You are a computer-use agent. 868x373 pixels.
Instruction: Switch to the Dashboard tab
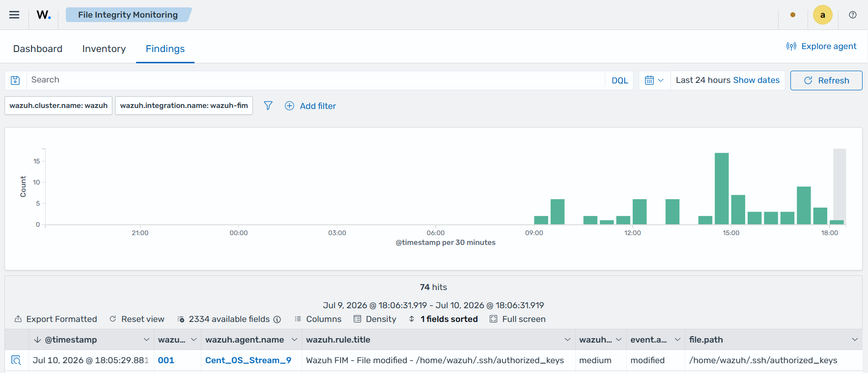tap(38, 49)
